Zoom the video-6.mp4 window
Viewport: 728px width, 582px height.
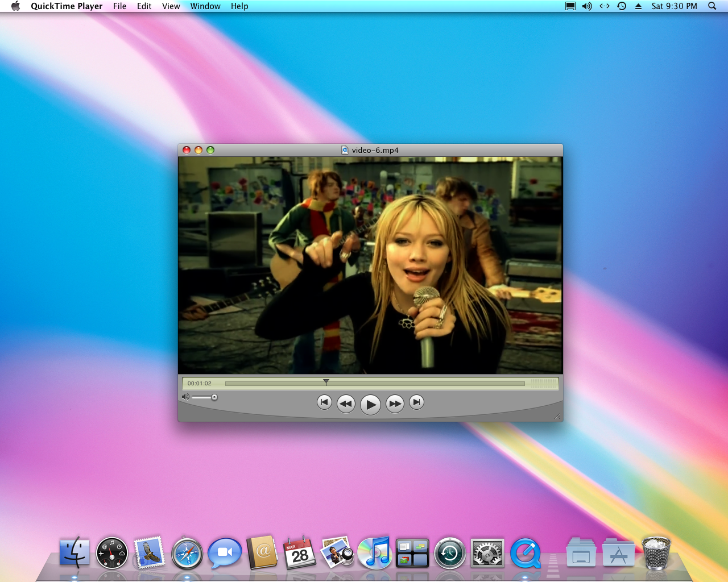[210, 150]
